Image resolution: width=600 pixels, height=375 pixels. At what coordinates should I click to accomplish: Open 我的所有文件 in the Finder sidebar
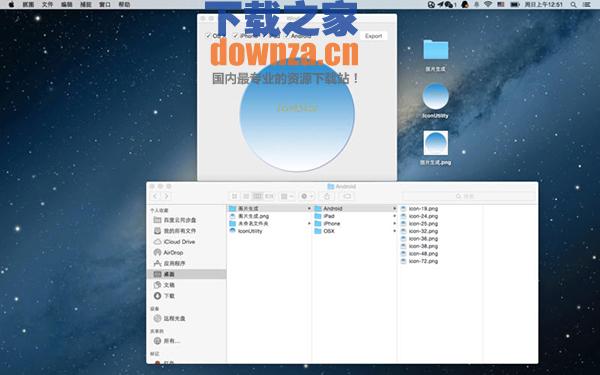pyautogui.click(x=187, y=231)
